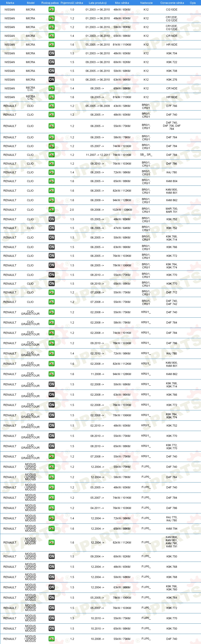Click the petrol icon in the Clio 2.0 M4R 700 row
The height and width of the screenshot is (644, 201).
pyautogui.click(x=52, y=210)
